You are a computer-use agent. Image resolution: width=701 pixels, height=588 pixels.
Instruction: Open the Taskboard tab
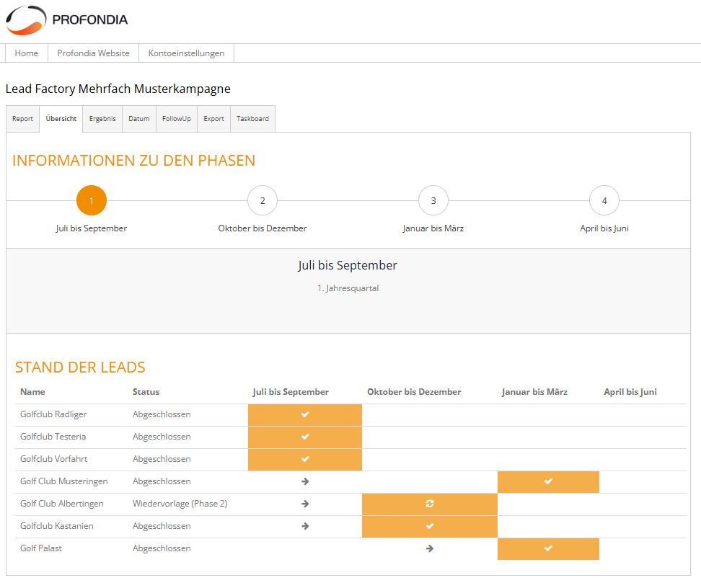point(252,119)
